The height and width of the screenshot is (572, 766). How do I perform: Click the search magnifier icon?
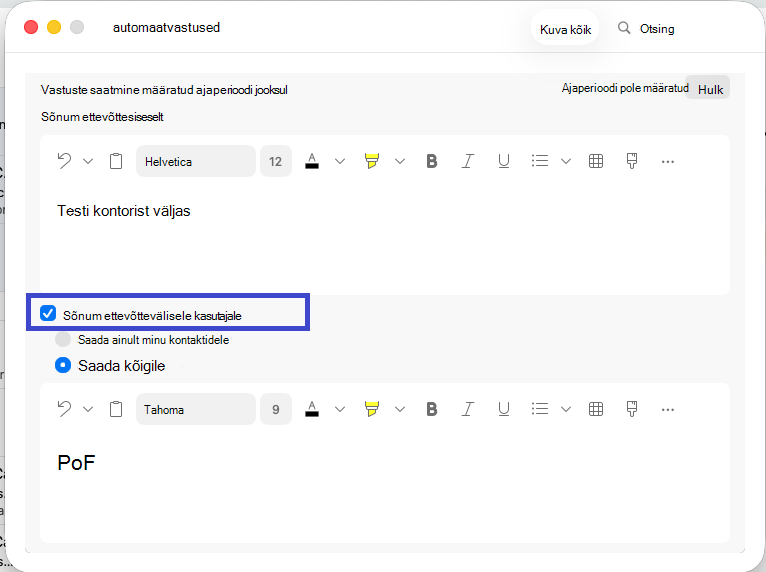[624, 28]
